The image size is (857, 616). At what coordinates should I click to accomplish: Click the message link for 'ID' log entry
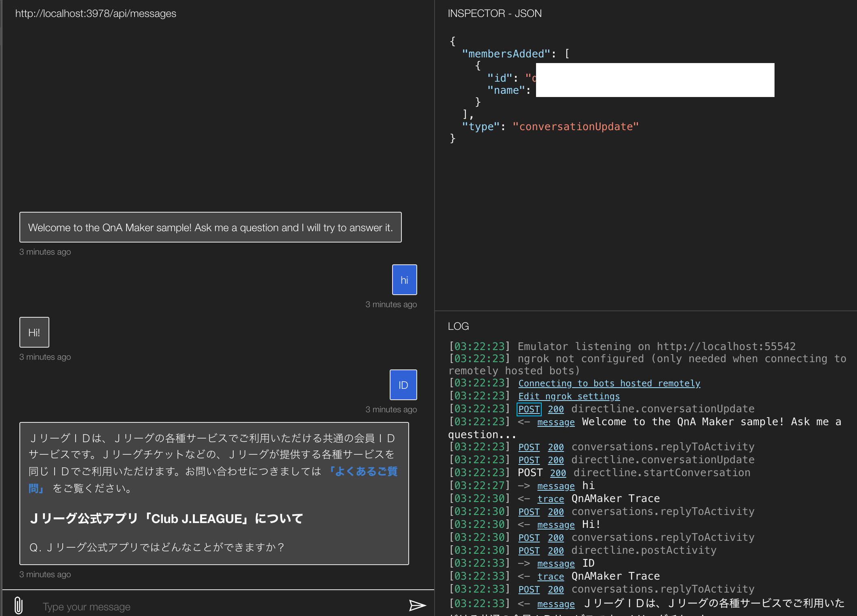555,563
